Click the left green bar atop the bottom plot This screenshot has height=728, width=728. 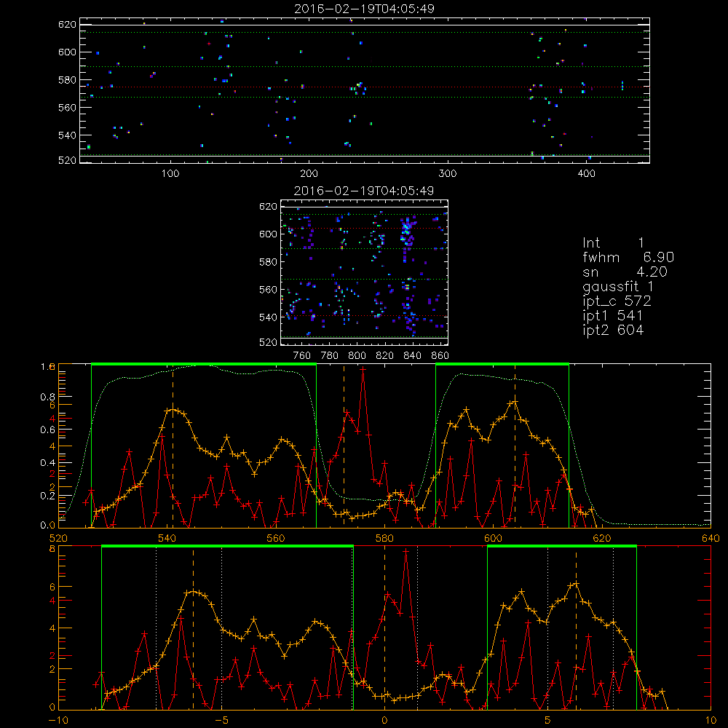point(227,546)
